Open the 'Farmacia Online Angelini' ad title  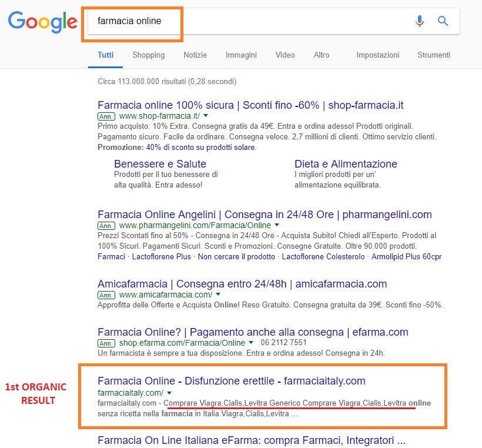pos(265,215)
